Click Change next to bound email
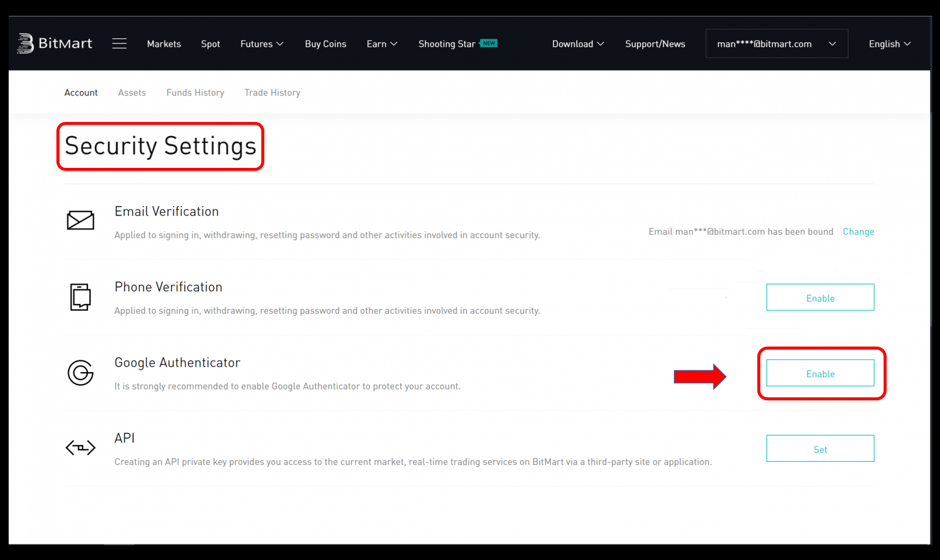 click(x=858, y=231)
